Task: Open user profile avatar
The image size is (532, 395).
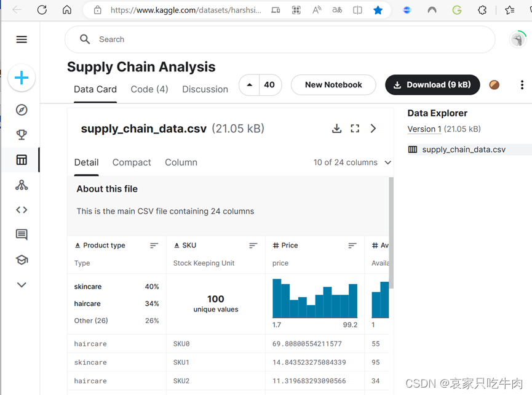Action: point(518,39)
